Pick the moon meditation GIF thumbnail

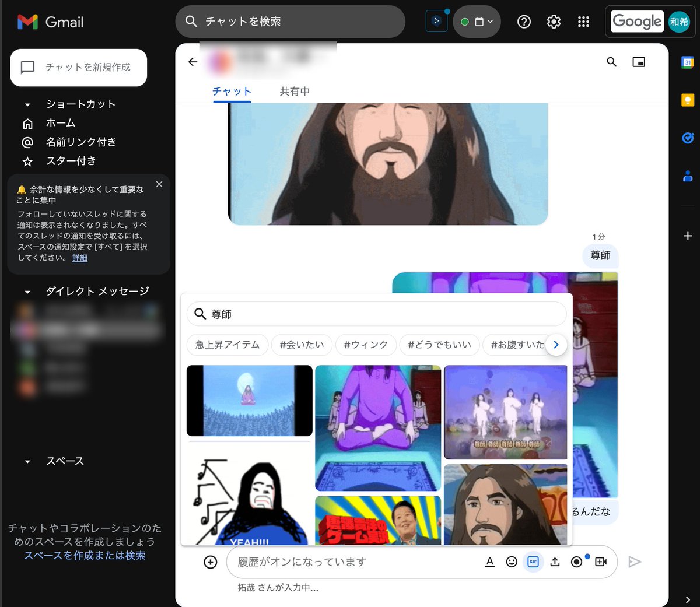coord(250,401)
